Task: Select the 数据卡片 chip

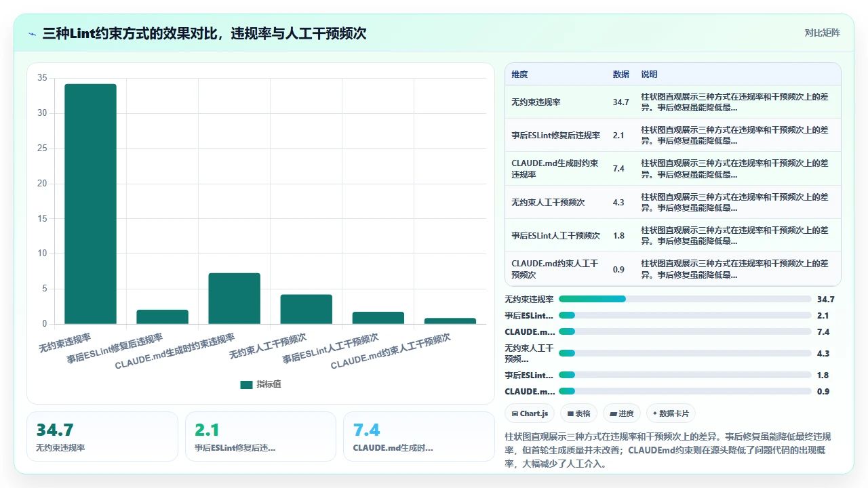Action: pos(671,413)
